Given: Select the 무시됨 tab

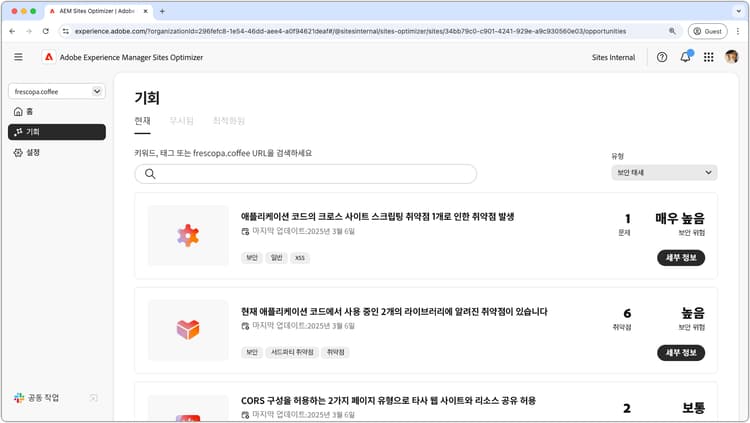Looking at the screenshot, I should [182, 121].
